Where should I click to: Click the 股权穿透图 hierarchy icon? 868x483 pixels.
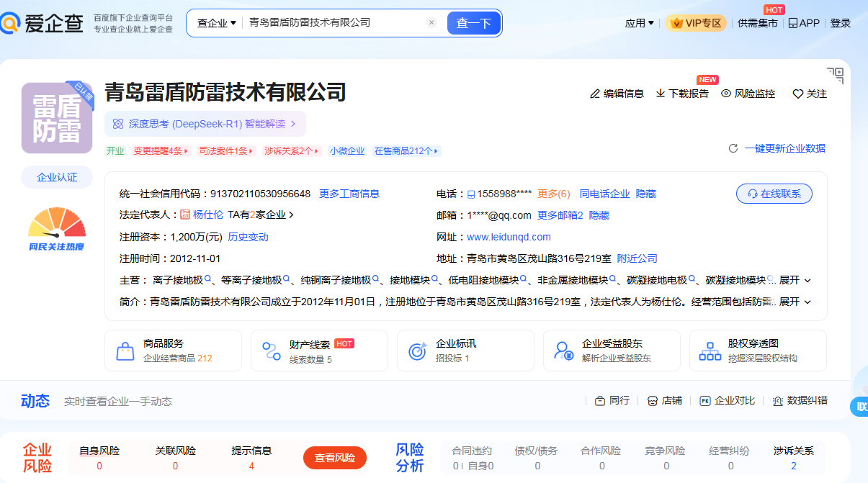(x=710, y=351)
